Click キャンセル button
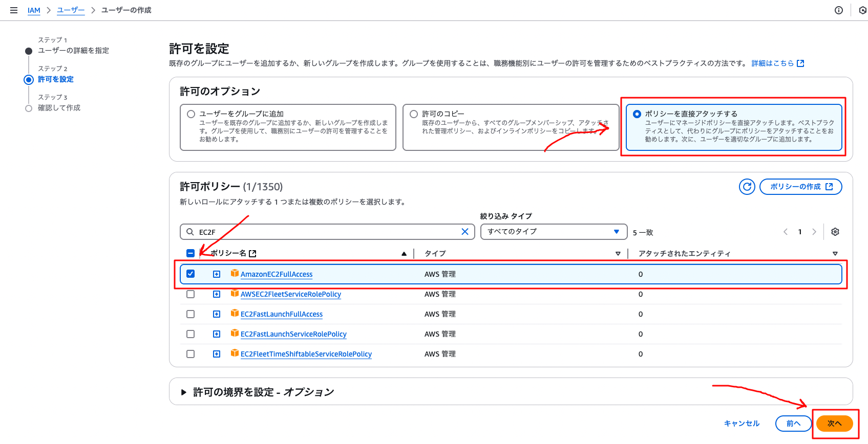The width and height of the screenshot is (868, 444). 742,424
